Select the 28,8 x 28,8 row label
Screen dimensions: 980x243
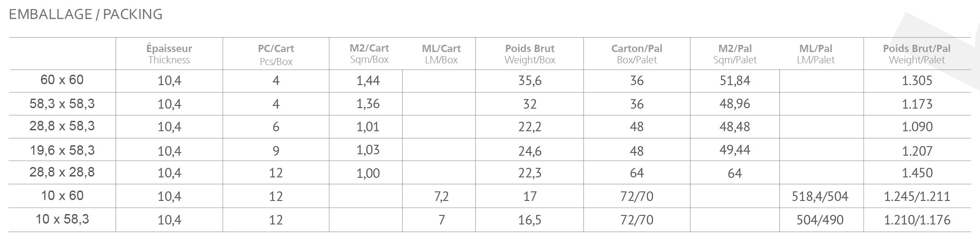pyautogui.click(x=62, y=172)
